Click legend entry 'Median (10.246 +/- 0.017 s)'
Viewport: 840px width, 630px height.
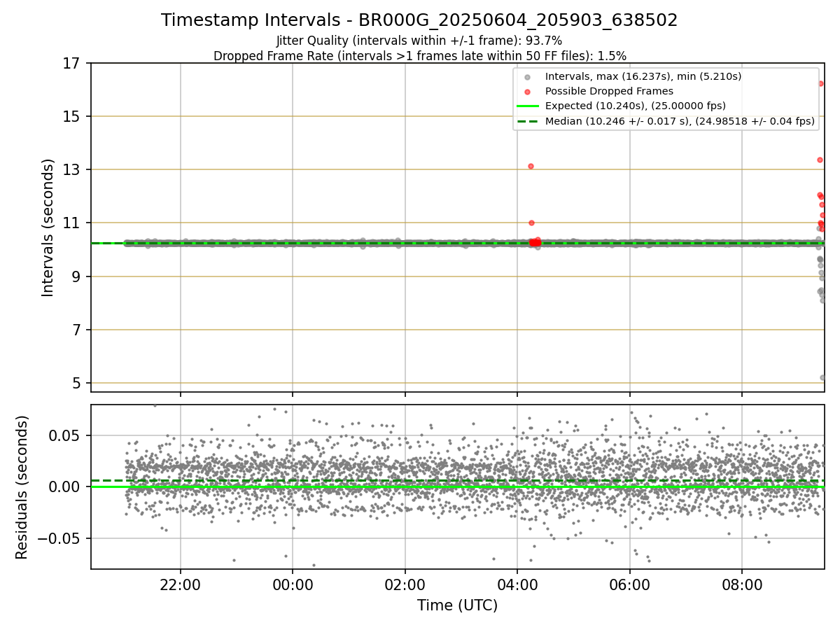(679, 121)
